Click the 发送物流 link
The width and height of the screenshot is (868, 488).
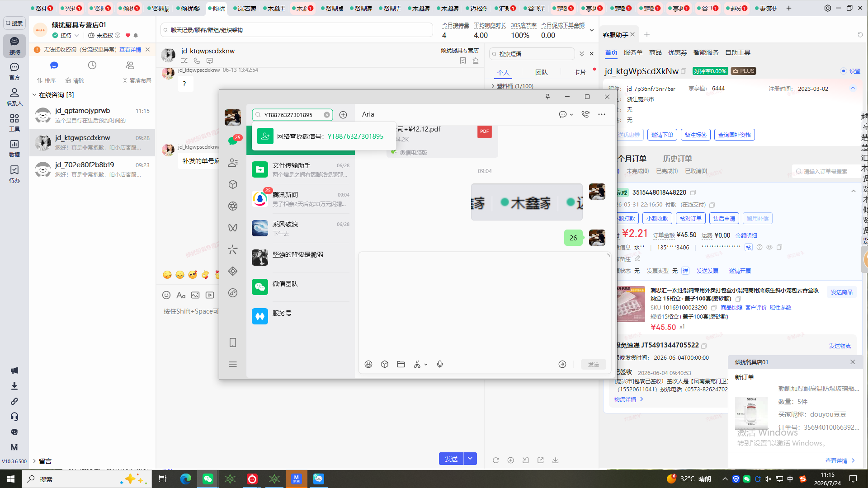pyautogui.click(x=840, y=346)
